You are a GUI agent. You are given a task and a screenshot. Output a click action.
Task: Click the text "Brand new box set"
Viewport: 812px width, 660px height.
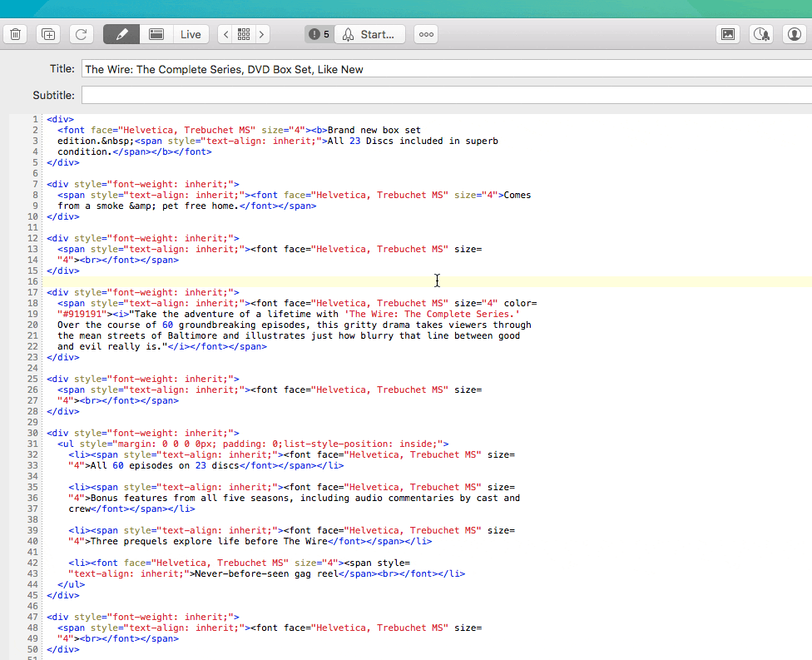pos(374,130)
